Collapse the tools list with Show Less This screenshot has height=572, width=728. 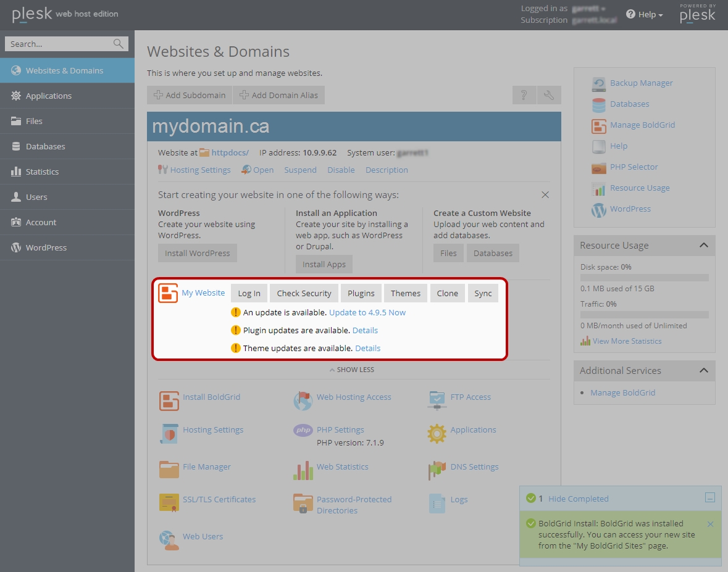tap(352, 370)
